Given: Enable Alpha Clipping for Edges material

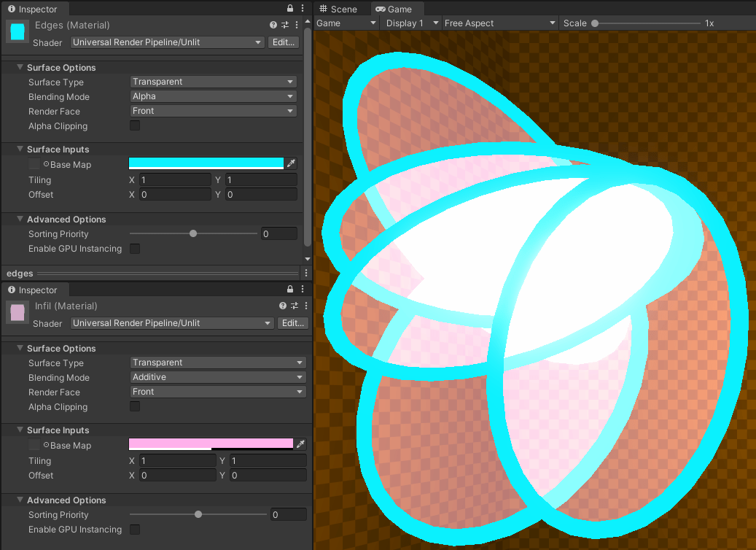Looking at the screenshot, I should tap(135, 125).
